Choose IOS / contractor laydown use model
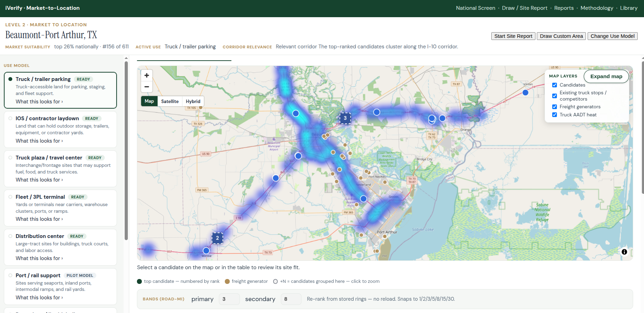Viewport: 644px width, 313px height. tap(60, 129)
